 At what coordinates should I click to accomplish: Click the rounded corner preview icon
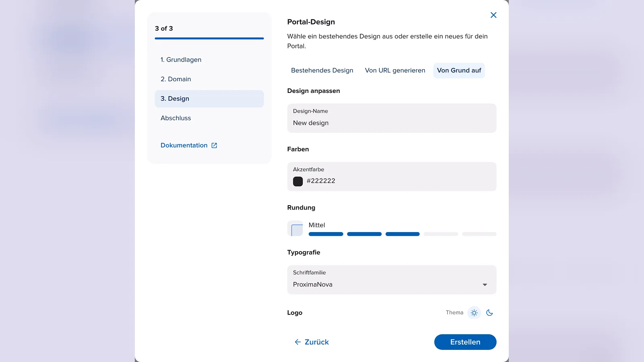point(295,228)
